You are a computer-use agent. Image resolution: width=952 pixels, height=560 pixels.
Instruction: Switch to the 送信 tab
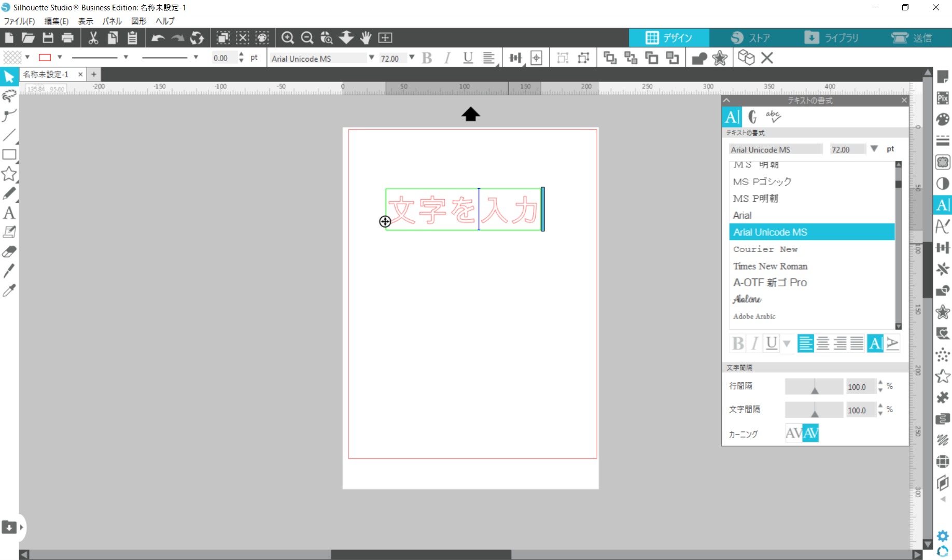tap(912, 38)
